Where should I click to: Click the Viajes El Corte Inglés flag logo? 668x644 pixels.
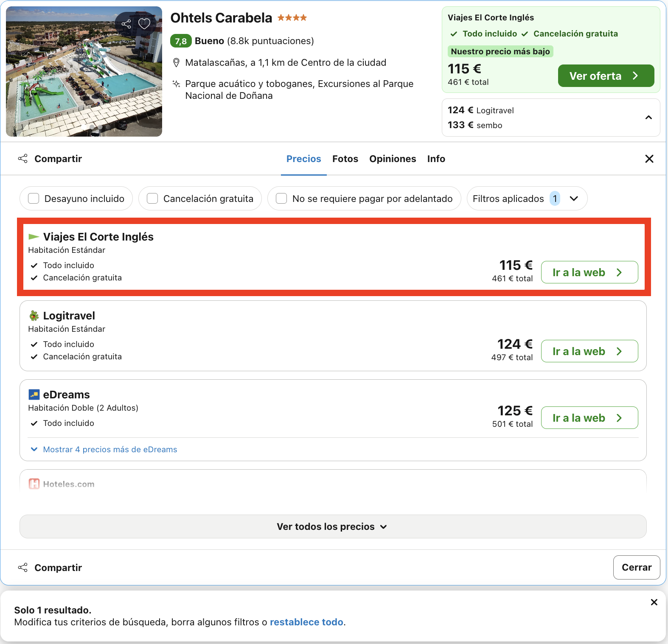(34, 236)
